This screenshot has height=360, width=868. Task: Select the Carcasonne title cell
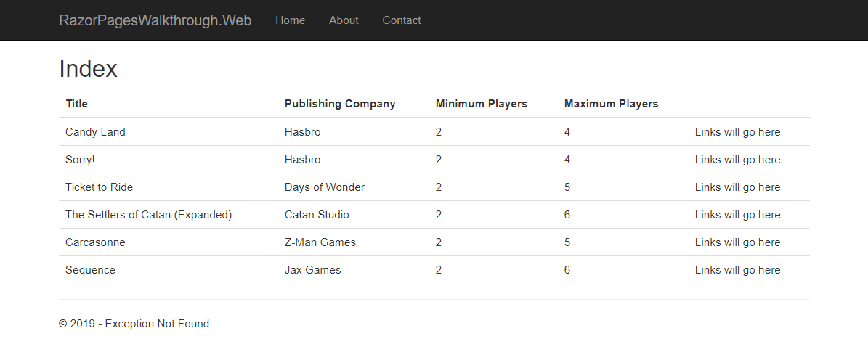(95, 242)
